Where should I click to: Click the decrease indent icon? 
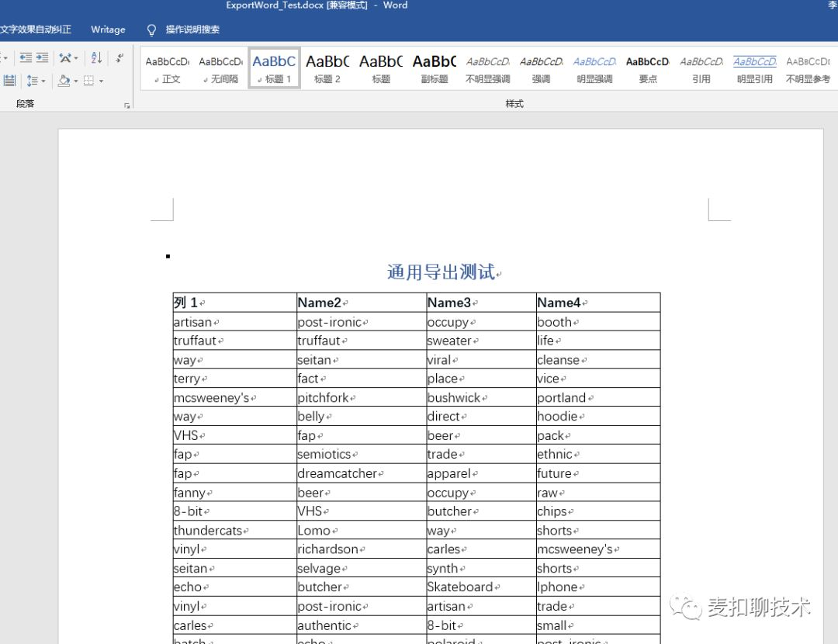click(x=26, y=57)
